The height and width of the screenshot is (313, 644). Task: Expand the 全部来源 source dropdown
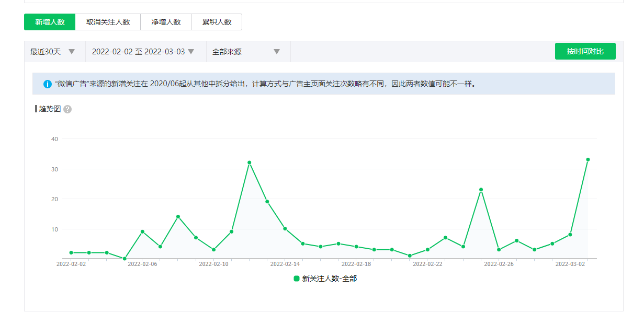(248, 52)
